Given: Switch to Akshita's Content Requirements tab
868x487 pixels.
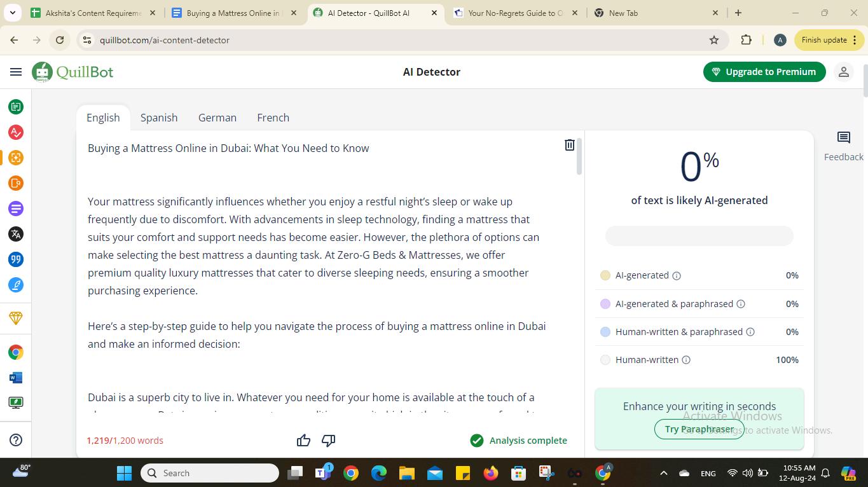Looking at the screenshot, I should 93,13.
